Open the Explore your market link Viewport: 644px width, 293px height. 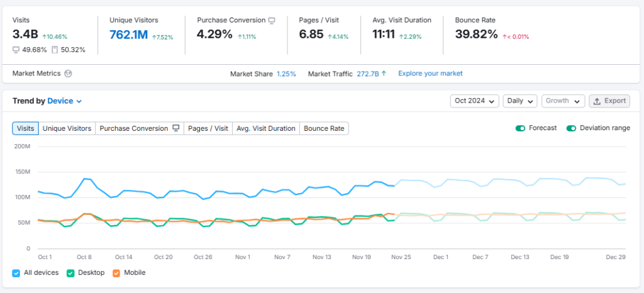(430, 74)
